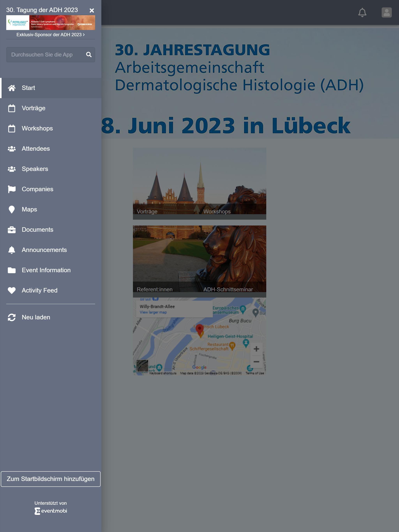399x532 pixels.
Task: Zoom out on the map with minus
Action: coord(256,361)
